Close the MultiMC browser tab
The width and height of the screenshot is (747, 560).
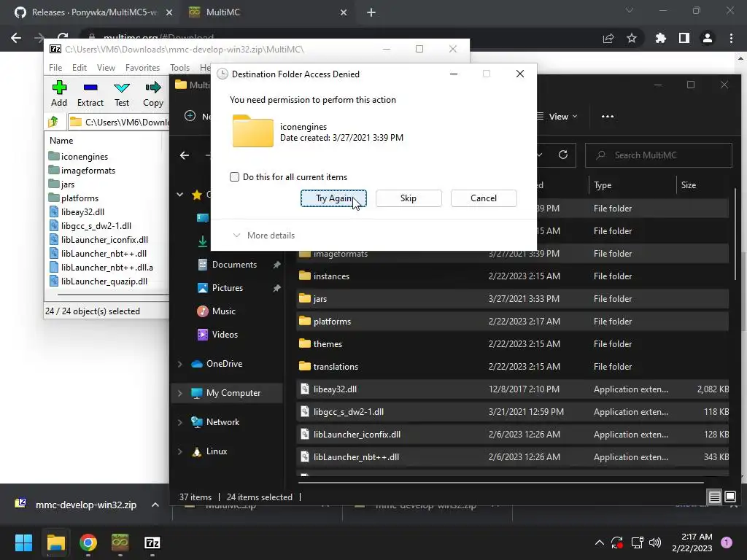pos(344,13)
